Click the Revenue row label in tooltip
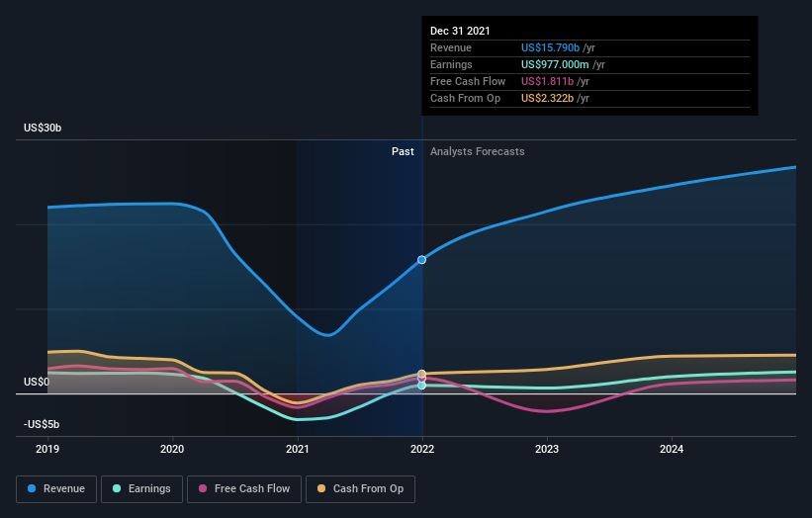 click(451, 47)
